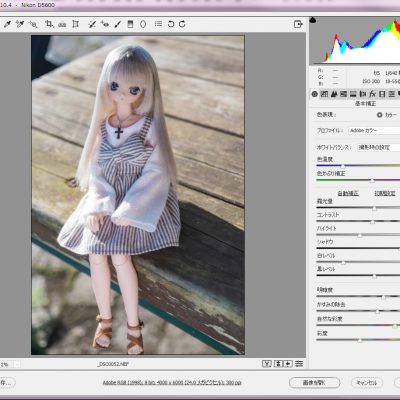This screenshot has width=400, height=400.
Task: Select the Red Eye Removal tool
Action: click(105, 24)
